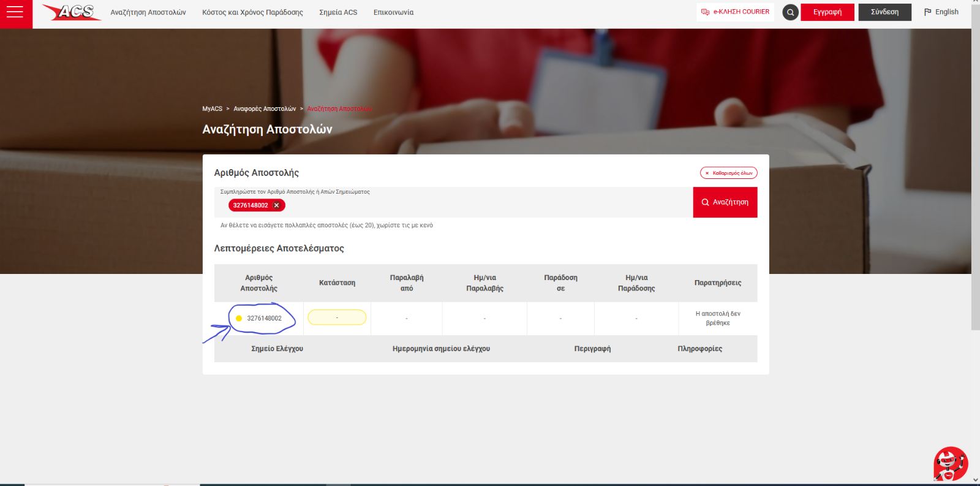Open the round search icon in header
The image size is (980, 486).
coord(791,12)
